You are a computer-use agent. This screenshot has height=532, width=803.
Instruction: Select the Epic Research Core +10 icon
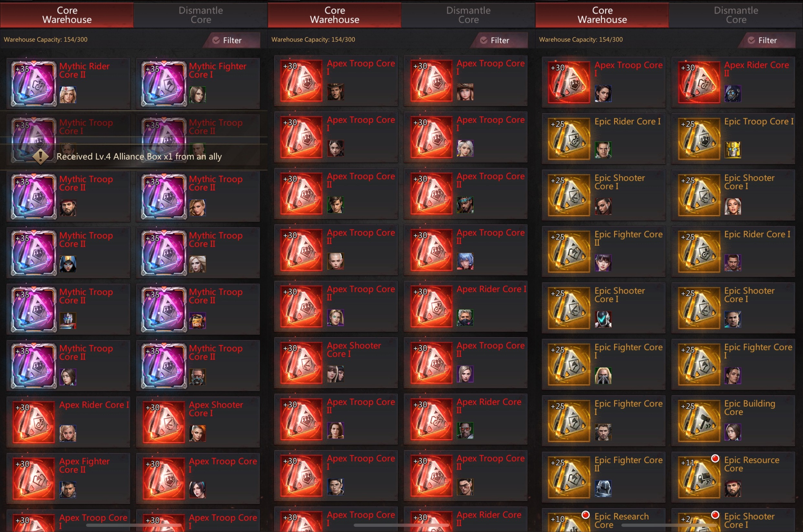coord(569,523)
